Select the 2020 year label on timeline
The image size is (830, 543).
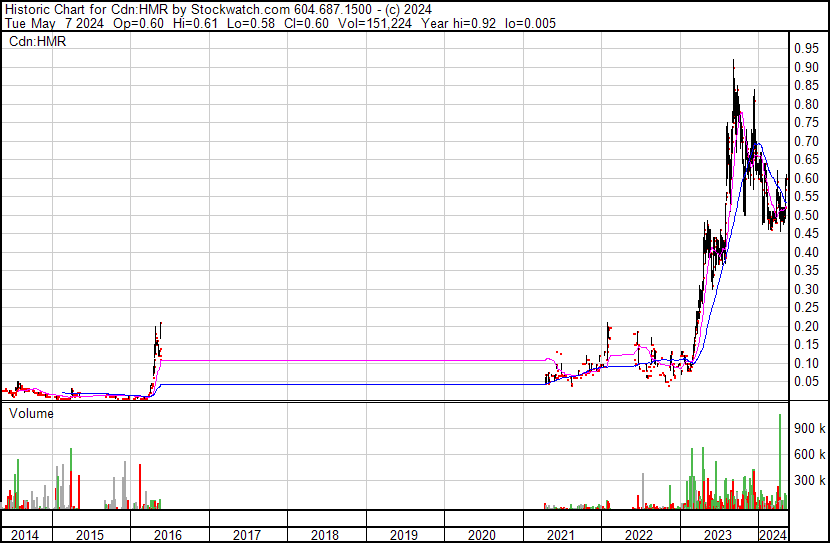pyautogui.click(x=482, y=535)
